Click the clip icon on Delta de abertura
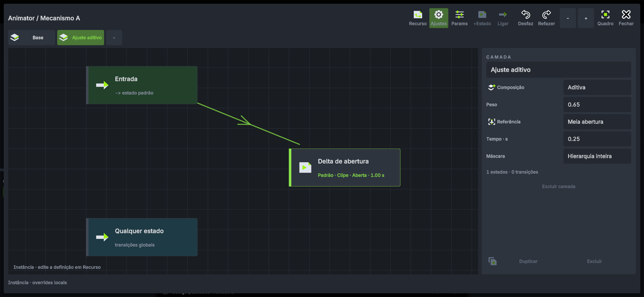The height and width of the screenshot is (297, 644). click(x=305, y=167)
